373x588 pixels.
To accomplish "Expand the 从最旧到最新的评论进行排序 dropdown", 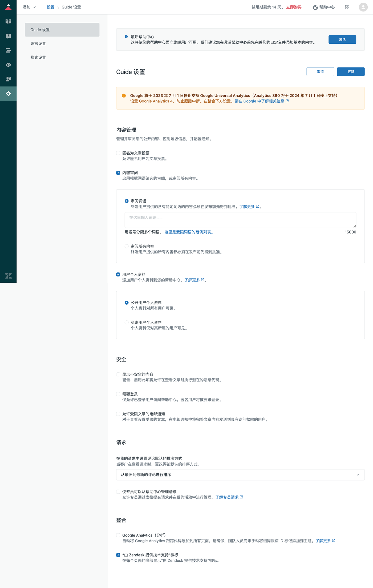I will (240, 475).
